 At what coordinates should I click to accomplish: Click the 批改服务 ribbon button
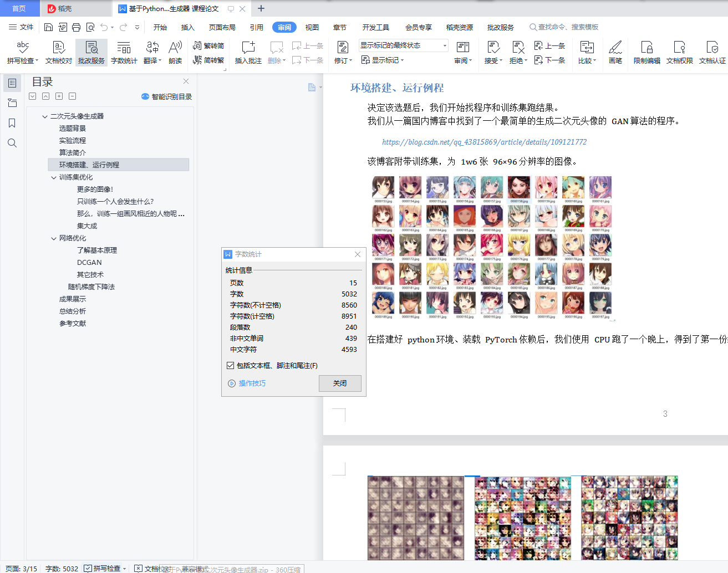point(91,53)
